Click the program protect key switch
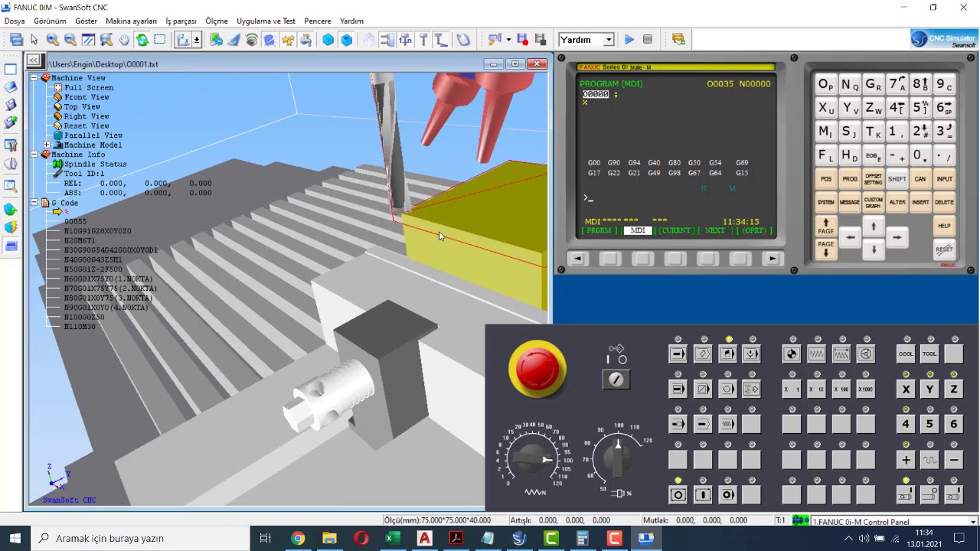 616,379
